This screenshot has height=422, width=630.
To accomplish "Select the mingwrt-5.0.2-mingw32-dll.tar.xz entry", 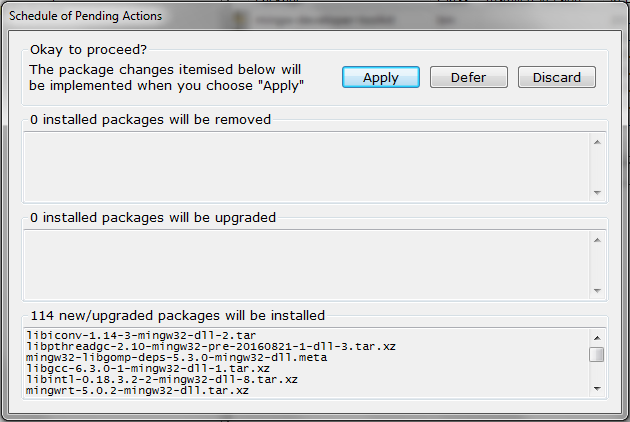I will point(140,390).
